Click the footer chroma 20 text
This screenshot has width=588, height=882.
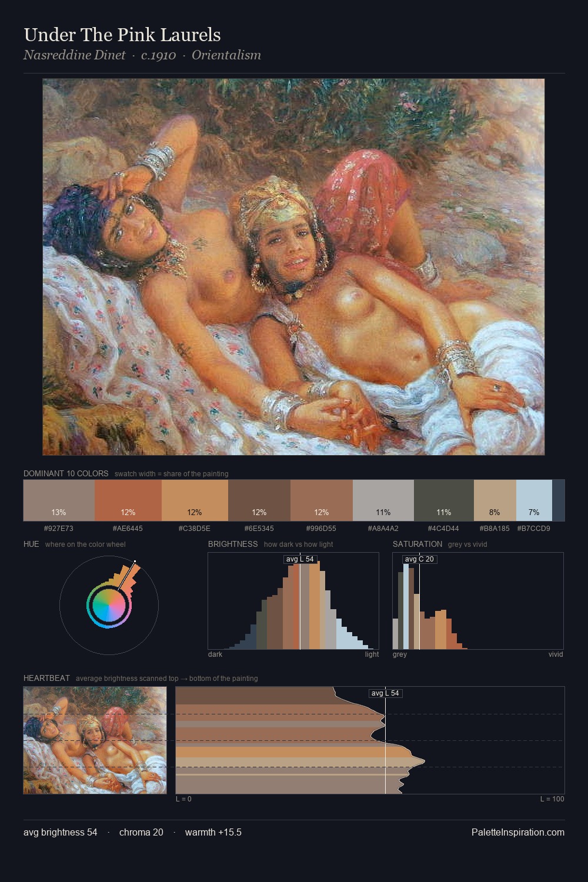[x=141, y=832]
